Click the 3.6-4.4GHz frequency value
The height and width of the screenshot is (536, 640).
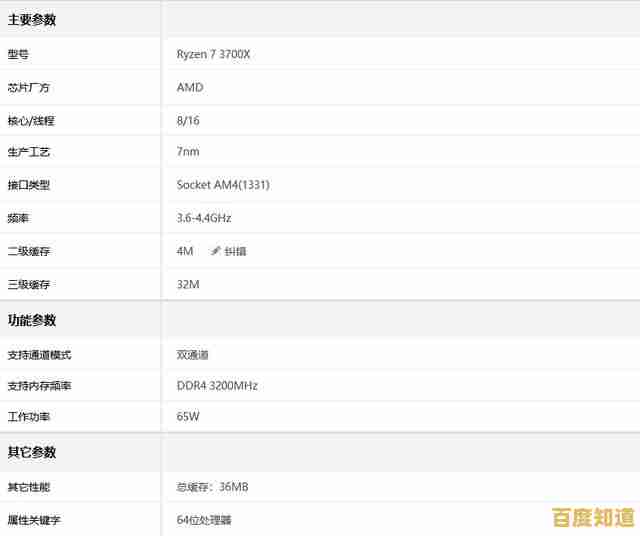(204, 218)
